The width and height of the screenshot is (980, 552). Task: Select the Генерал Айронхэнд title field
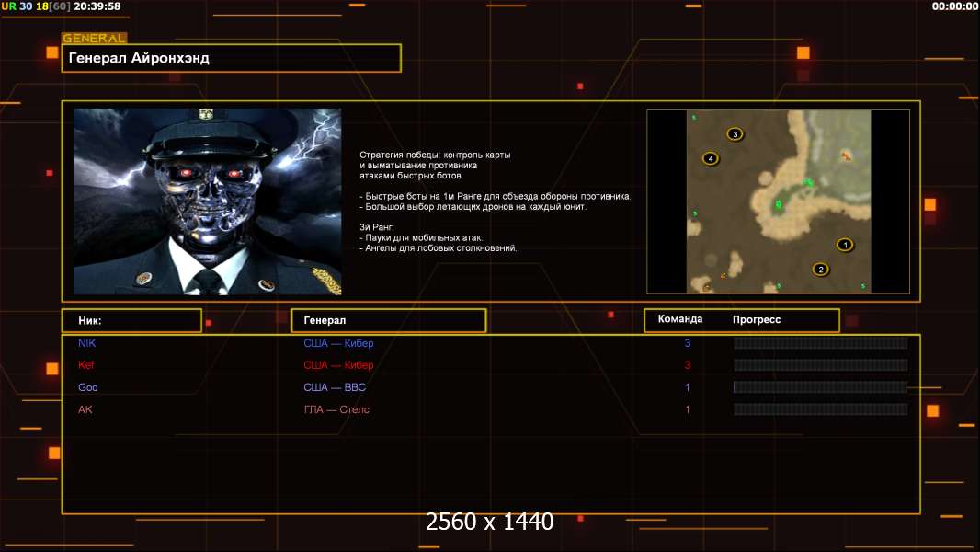point(232,58)
